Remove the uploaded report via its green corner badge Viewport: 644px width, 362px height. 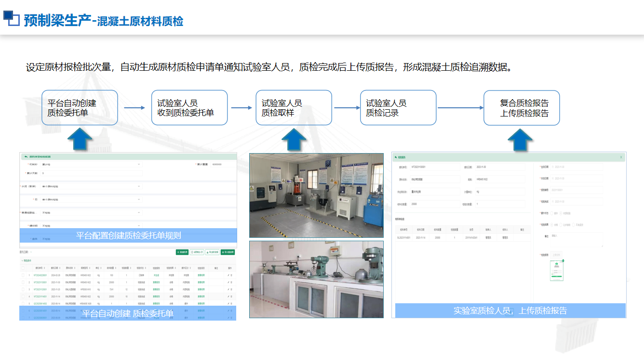coord(563,260)
